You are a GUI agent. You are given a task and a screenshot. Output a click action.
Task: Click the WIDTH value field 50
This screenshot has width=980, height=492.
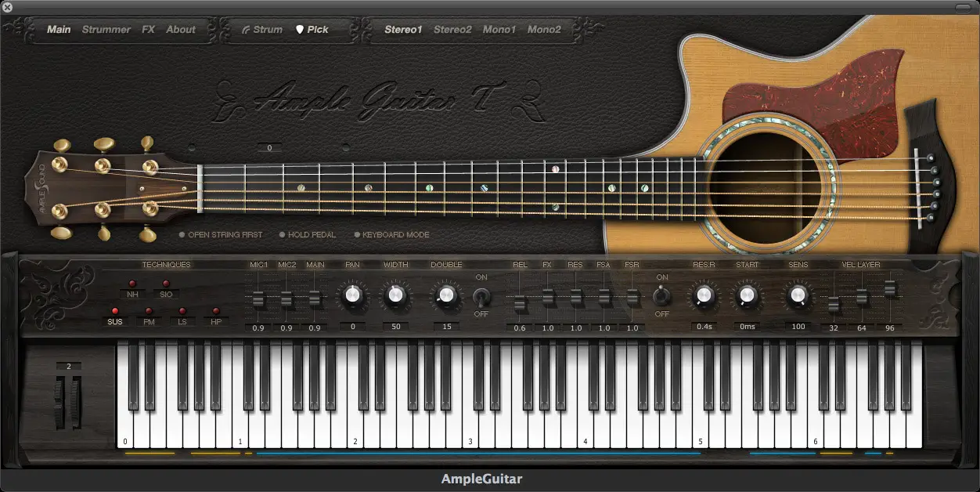tap(395, 326)
